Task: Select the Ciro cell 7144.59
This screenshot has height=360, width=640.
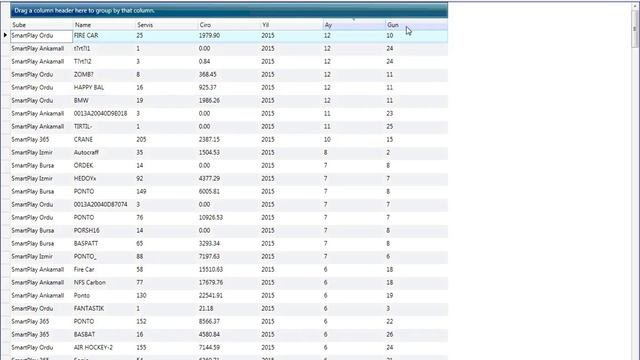Action: click(x=229, y=348)
